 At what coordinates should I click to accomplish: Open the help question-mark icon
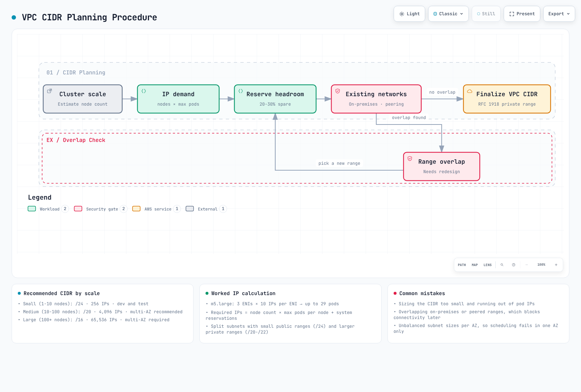click(x=513, y=265)
